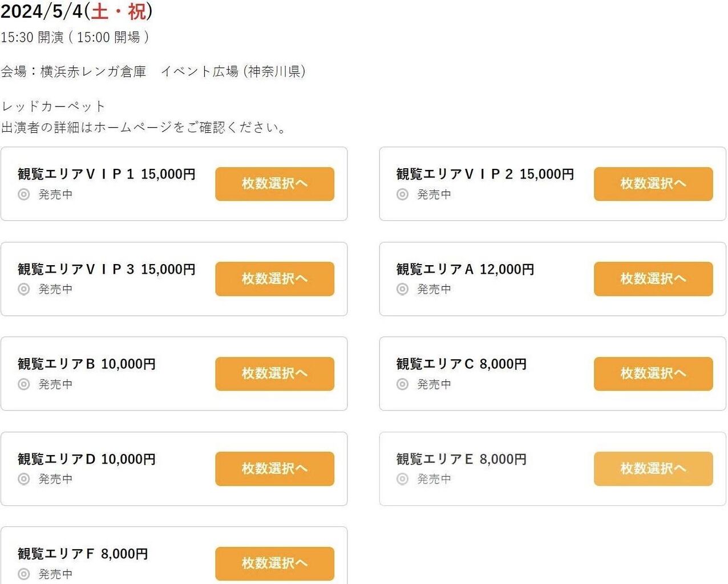This screenshot has height=584, width=728.
Task: Click the 発売中 status icon under Area A
Action: (x=403, y=289)
